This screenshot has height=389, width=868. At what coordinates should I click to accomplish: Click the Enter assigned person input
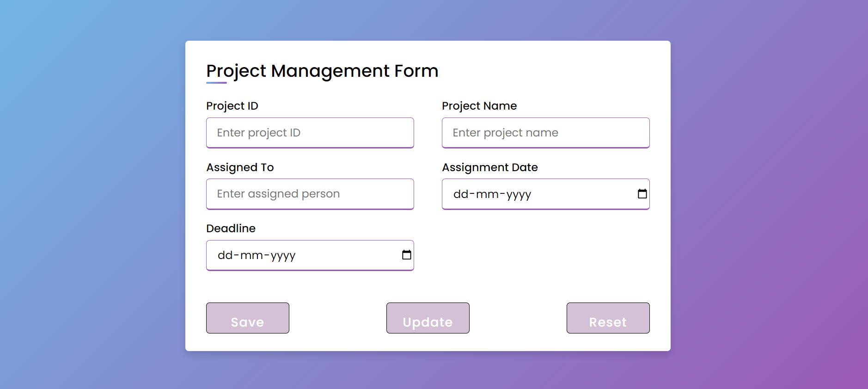309,194
